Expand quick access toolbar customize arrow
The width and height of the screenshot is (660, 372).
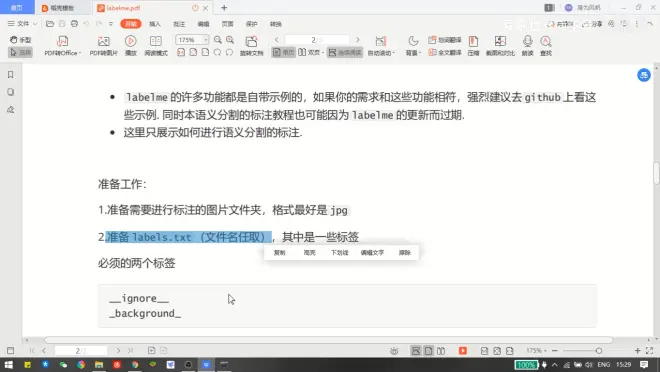(x=111, y=24)
